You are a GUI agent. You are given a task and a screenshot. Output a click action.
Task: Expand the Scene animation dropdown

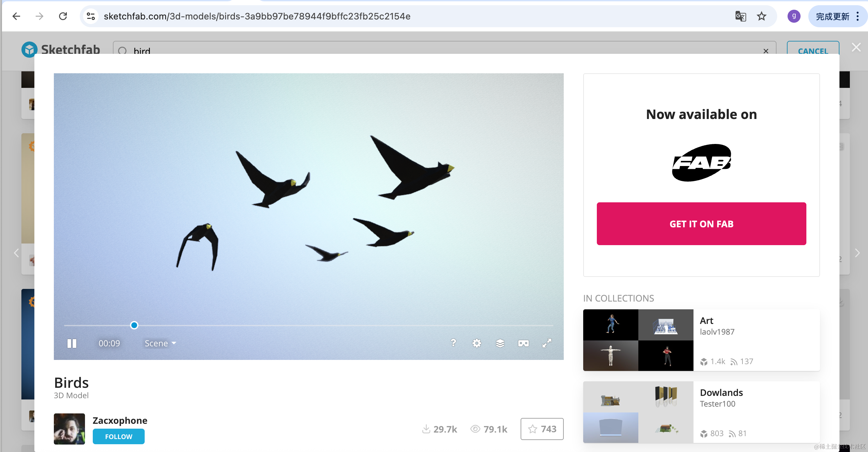(160, 343)
